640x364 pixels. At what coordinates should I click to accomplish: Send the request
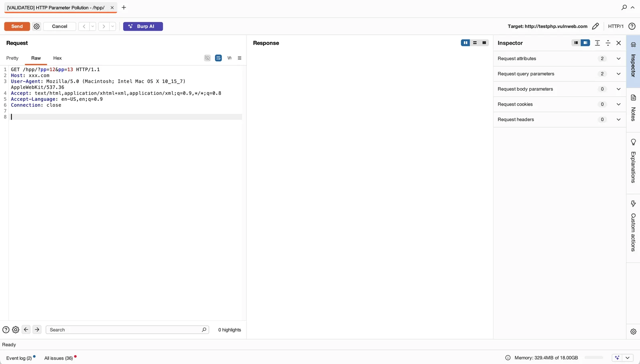17,26
